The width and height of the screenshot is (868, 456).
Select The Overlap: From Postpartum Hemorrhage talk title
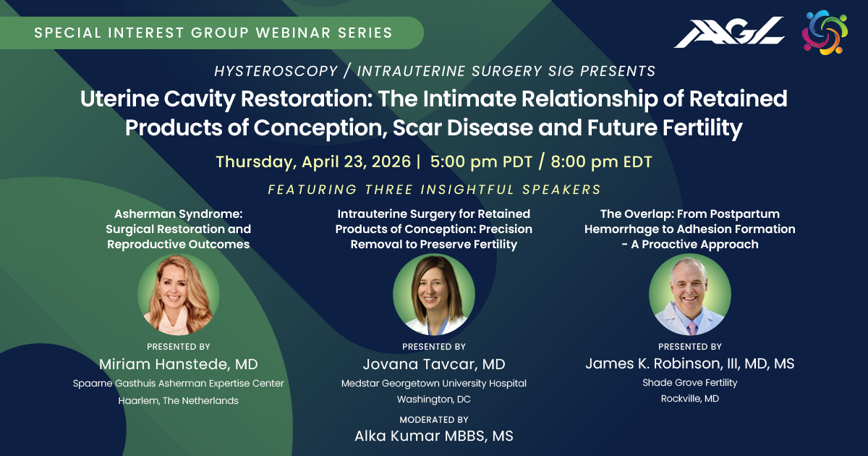click(689, 229)
